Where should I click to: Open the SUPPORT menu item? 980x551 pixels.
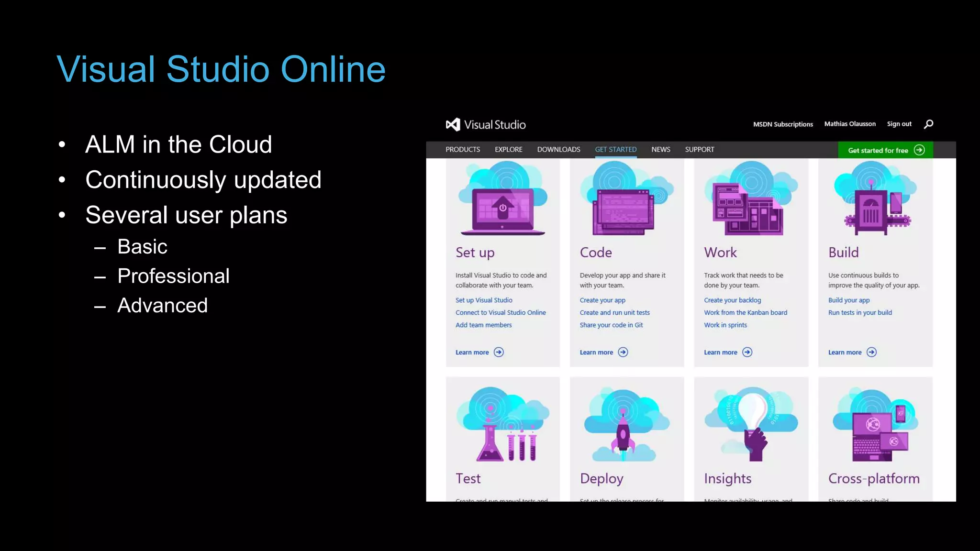coord(700,150)
